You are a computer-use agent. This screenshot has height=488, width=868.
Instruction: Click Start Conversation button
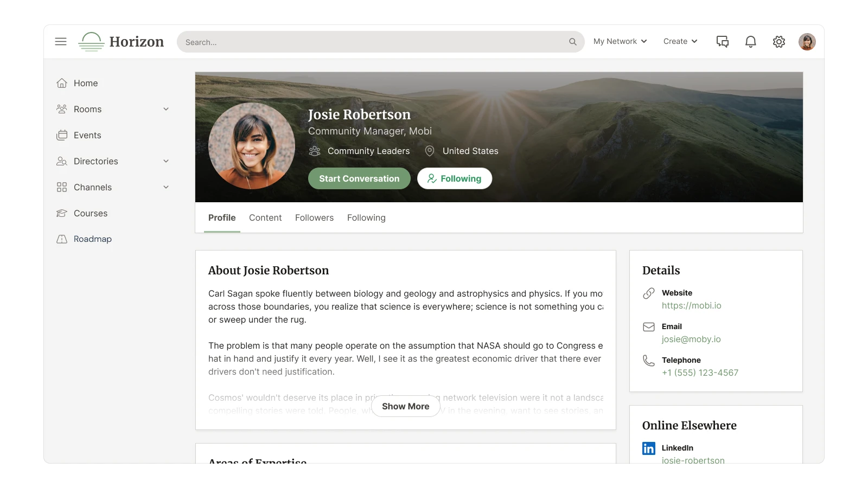point(359,178)
